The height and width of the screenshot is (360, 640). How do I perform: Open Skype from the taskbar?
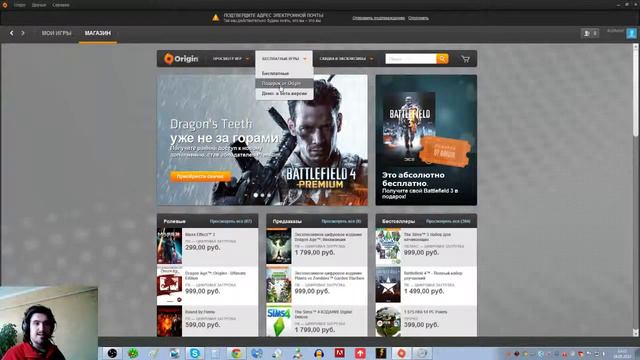(x=195, y=353)
